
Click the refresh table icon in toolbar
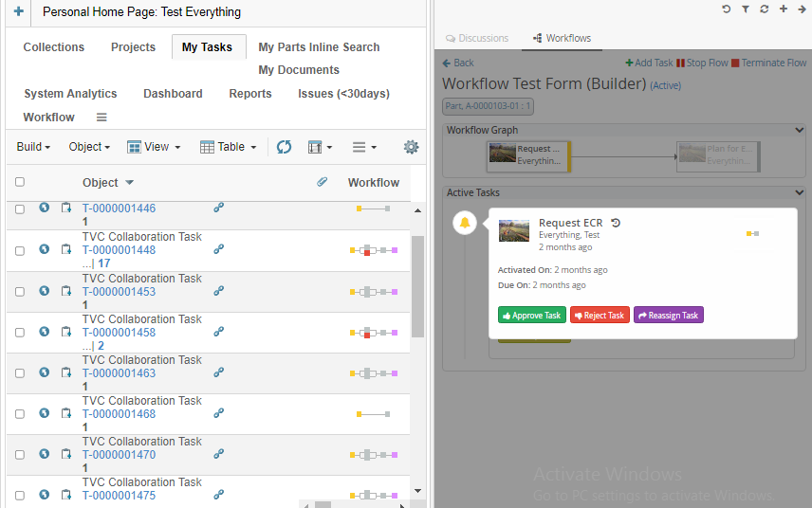tap(284, 147)
